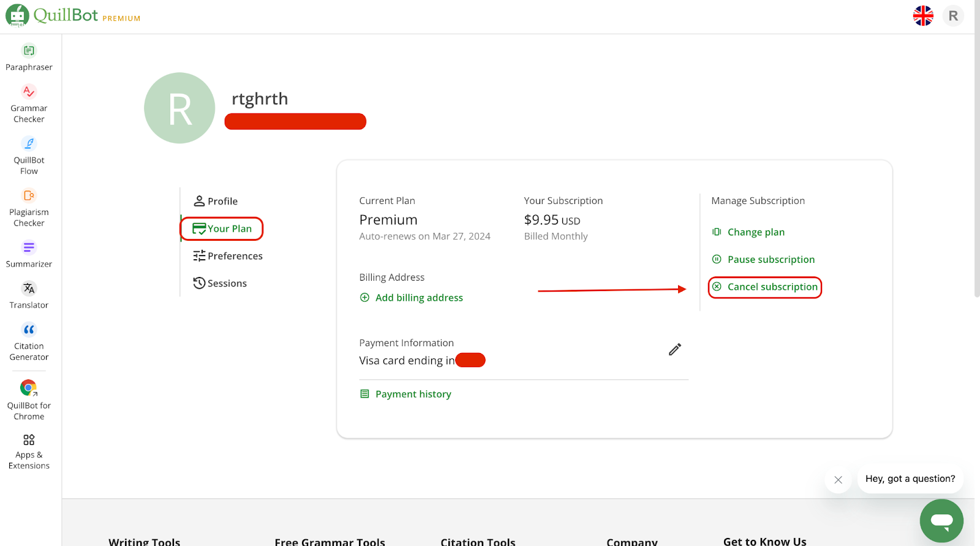Open the R account avatar menu
The width and height of the screenshot is (980, 546).
(x=953, y=16)
